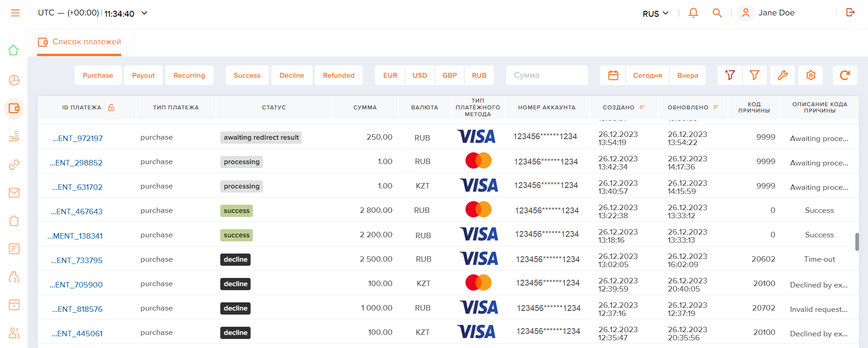The height and width of the screenshot is (348, 868).
Task: Open payment ...ENT_445061
Action: pyautogui.click(x=77, y=334)
